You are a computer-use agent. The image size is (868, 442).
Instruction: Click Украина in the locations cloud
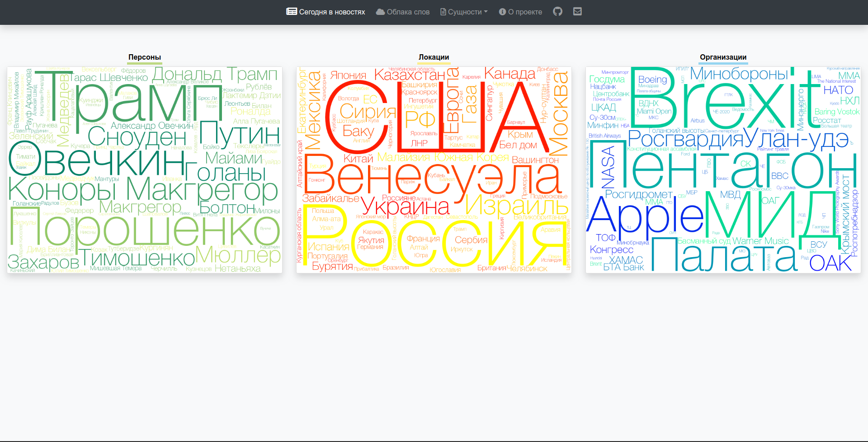click(405, 206)
